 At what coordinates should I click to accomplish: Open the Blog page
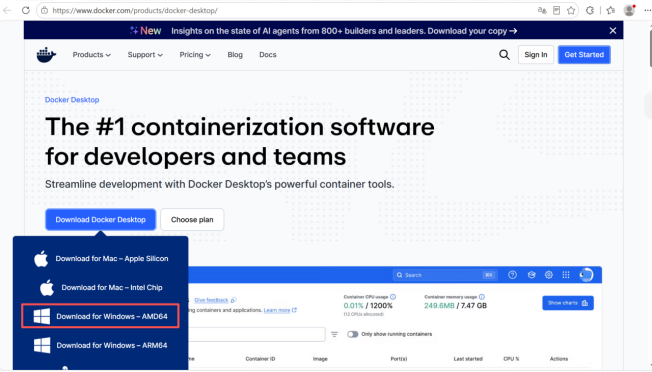235,55
